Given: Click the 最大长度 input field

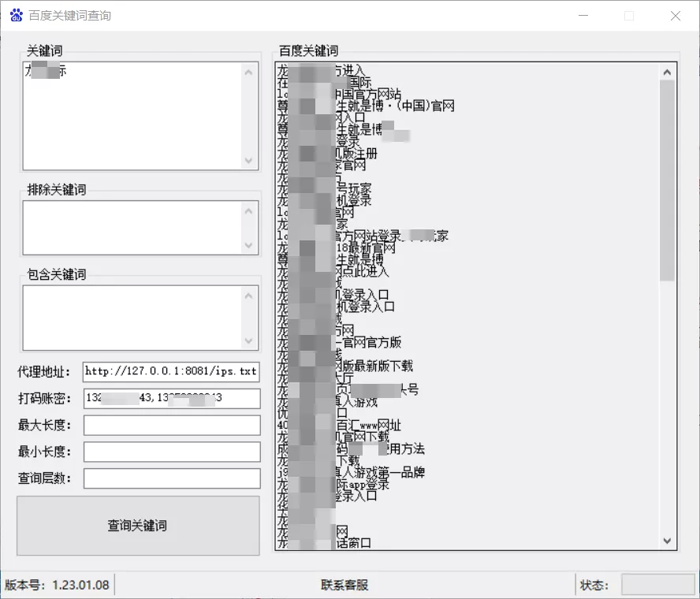Looking at the screenshot, I should 172,425.
